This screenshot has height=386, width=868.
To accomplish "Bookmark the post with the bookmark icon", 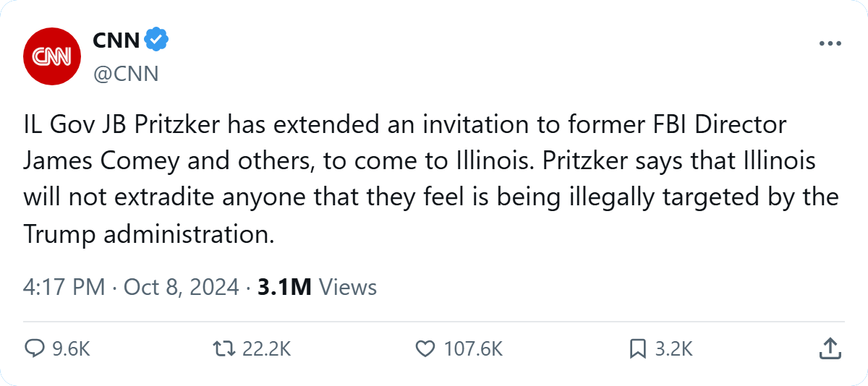I will [x=637, y=349].
